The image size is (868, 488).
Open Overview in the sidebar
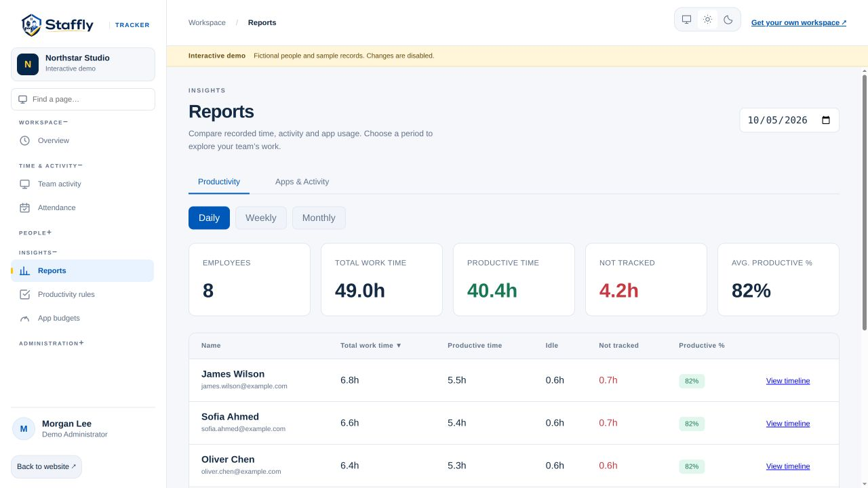point(83,140)
